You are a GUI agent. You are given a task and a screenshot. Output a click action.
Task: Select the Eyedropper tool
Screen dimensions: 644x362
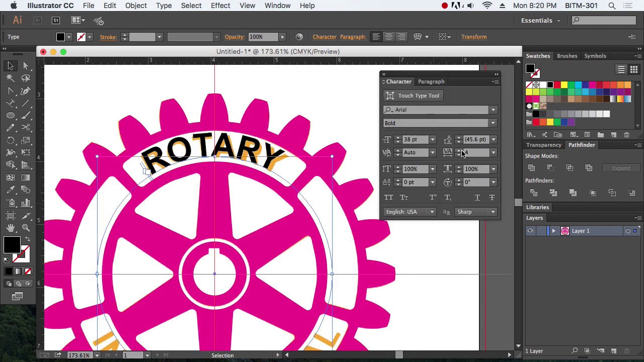point(11,190)
